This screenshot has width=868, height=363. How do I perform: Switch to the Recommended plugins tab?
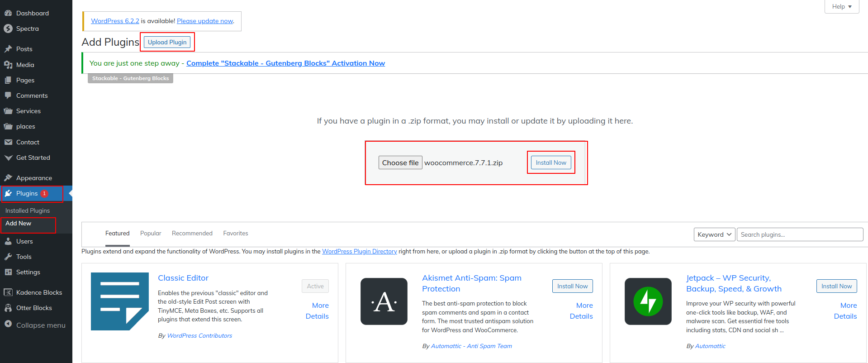click(x=192, y=234)
